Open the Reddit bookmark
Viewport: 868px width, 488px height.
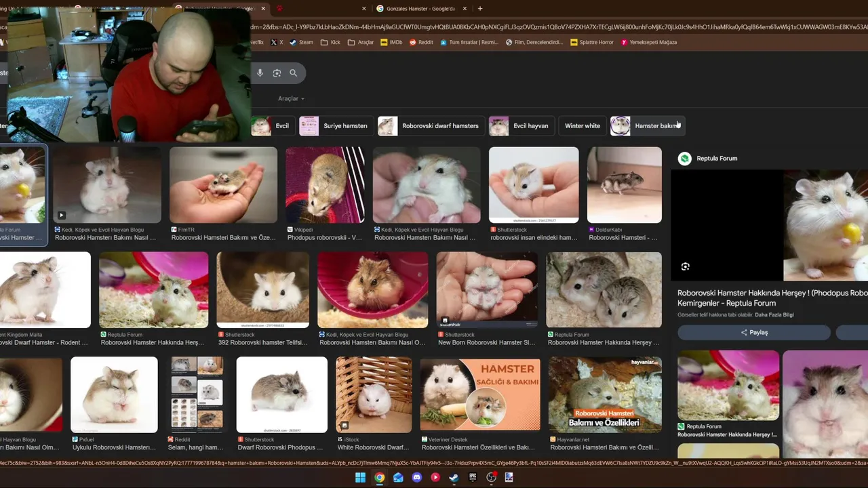(x=420, y=42)
